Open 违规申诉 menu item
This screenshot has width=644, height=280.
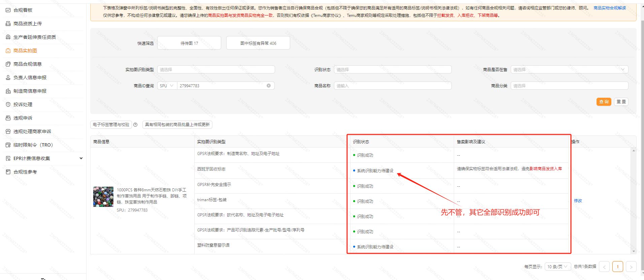tap(23, 118)
